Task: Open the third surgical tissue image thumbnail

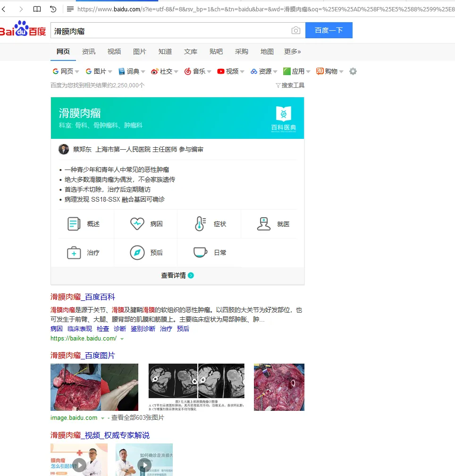Action: click(x=279, y=387)
